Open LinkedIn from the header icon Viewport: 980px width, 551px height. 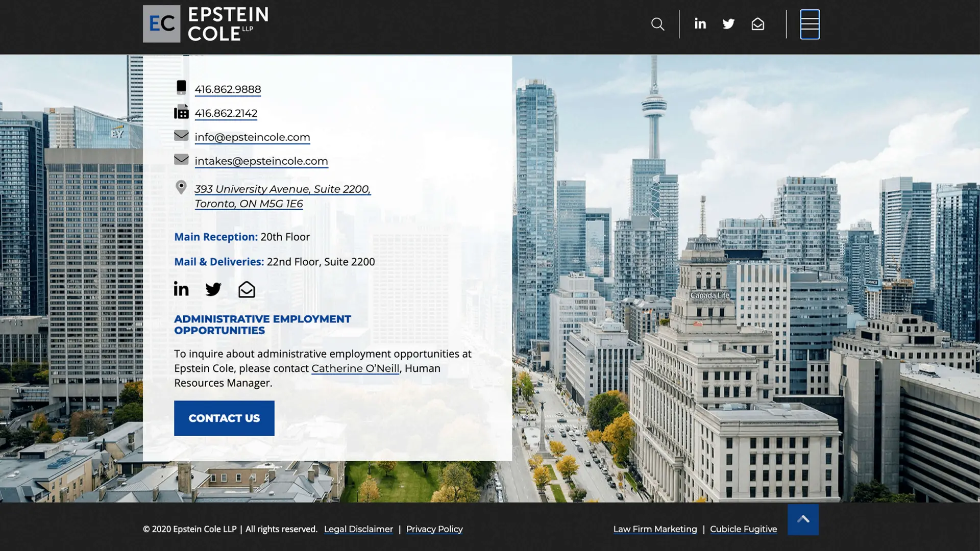click(700, 24)
